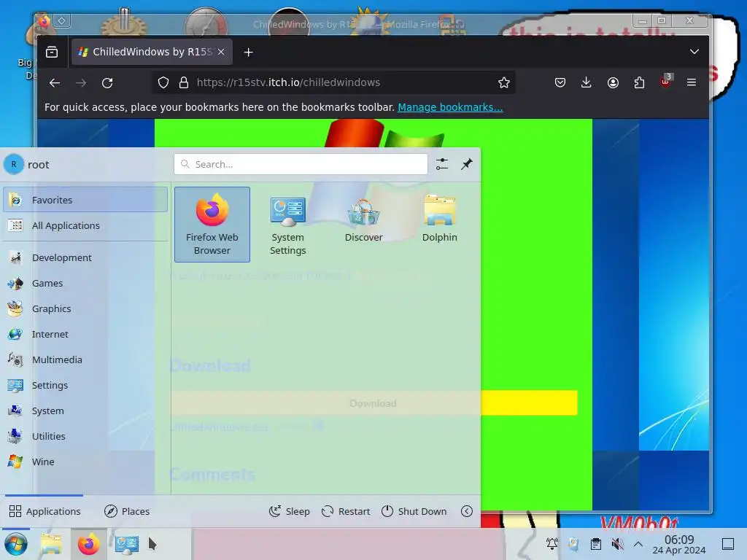Viewport: 747px width, 560px height.
Task: Click the show desktop tray button
Action: point(728,544)
